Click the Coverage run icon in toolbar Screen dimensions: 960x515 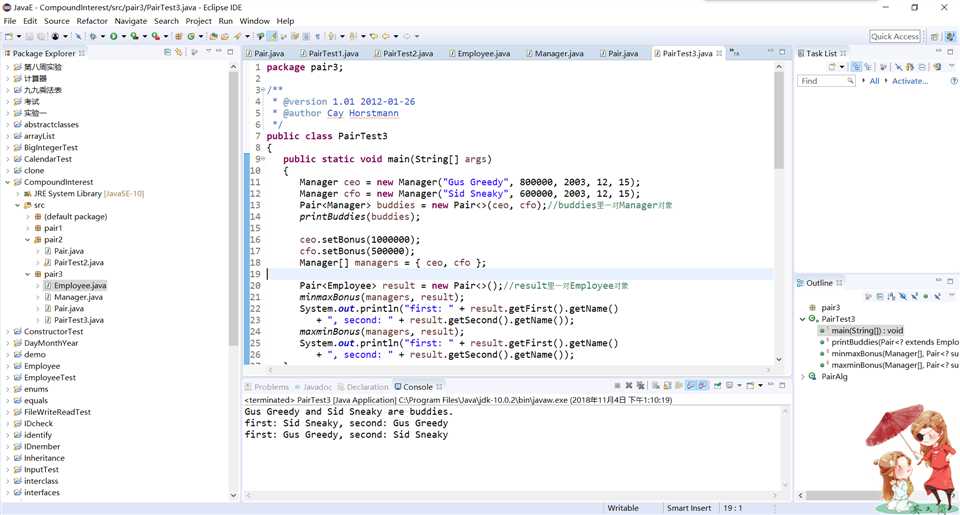click(x=134, y=37)
